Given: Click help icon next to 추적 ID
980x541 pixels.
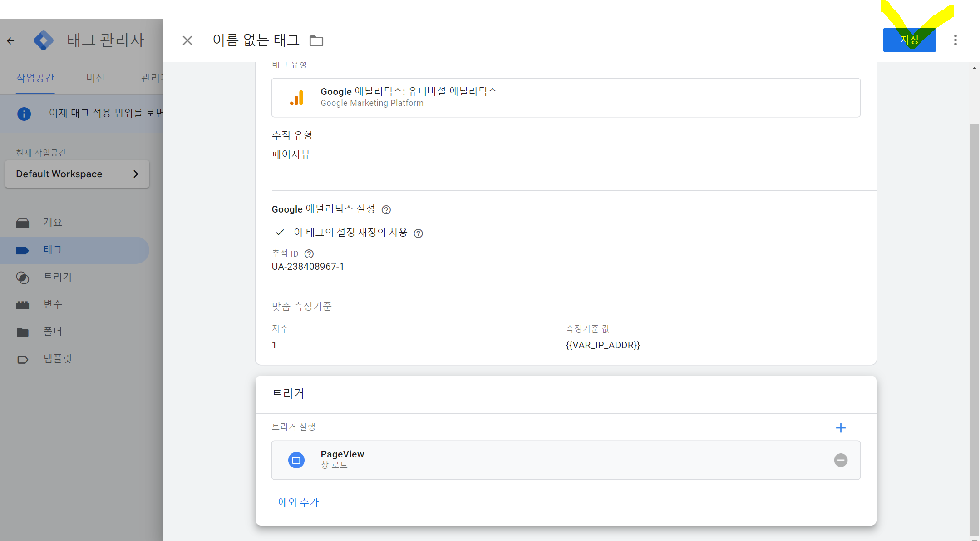Looking at the screenshot, I should coord(309,254).
